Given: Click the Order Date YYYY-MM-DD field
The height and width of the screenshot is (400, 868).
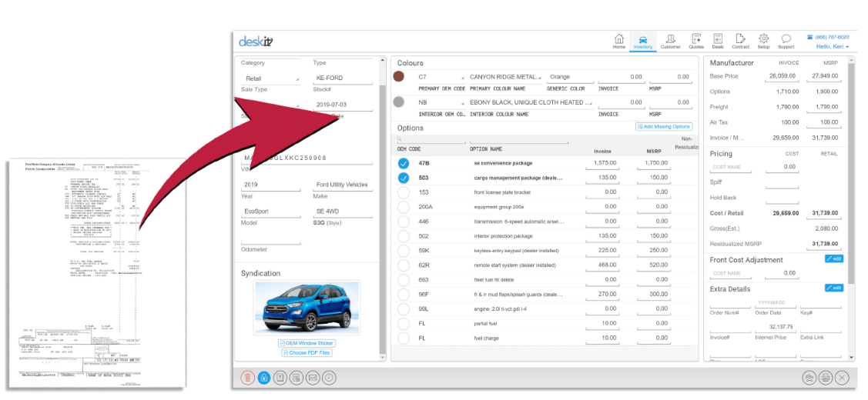Looking at the screenshot, I should click(774, 303).
